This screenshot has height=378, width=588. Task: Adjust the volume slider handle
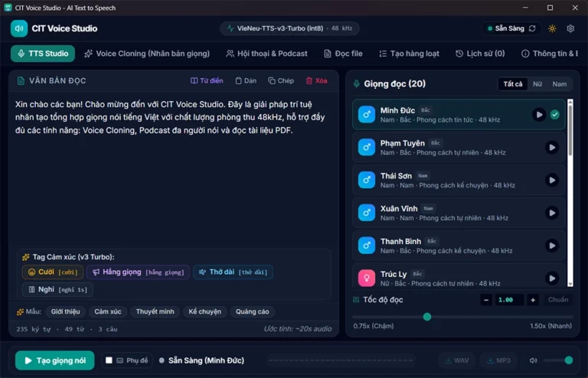569,360
